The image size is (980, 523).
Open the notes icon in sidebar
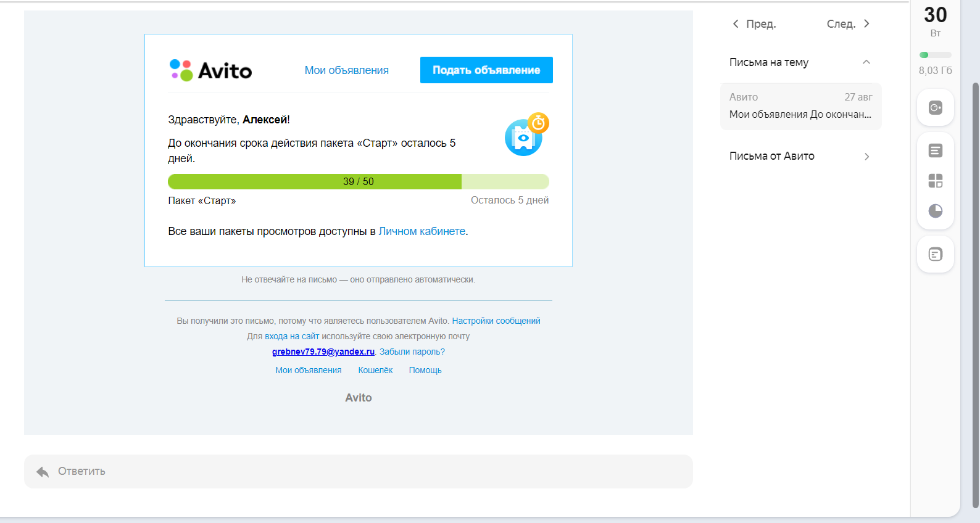[936, 150]
